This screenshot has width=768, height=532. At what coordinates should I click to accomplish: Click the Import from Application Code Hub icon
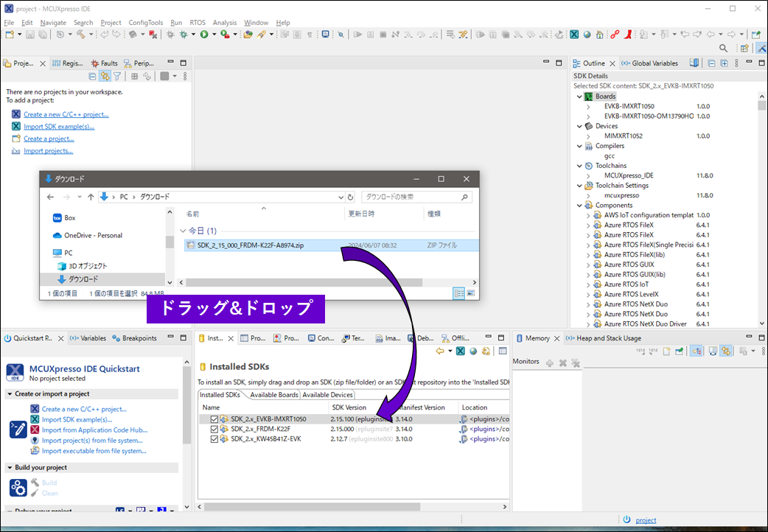click(35, 430)
